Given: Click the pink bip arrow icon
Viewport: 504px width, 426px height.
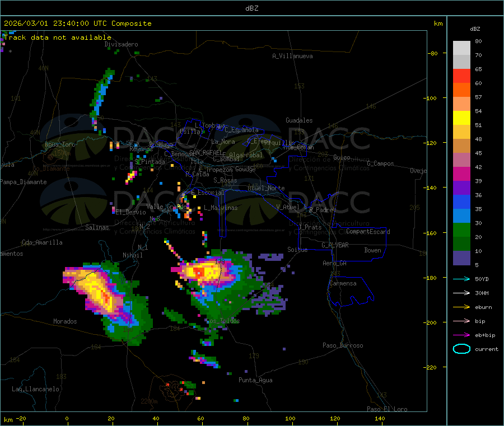Looking at the screenshot, I should click(461, 321).
